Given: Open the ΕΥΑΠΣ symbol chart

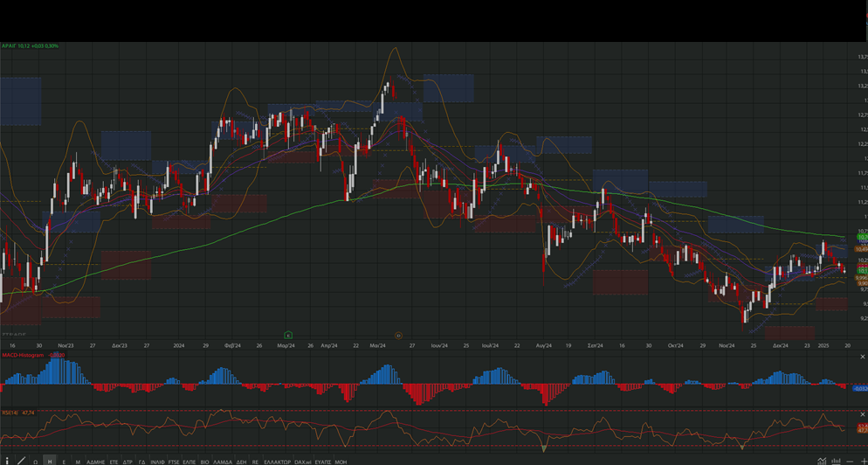Looking at the screenshot, I should click(x=323, y=462).
